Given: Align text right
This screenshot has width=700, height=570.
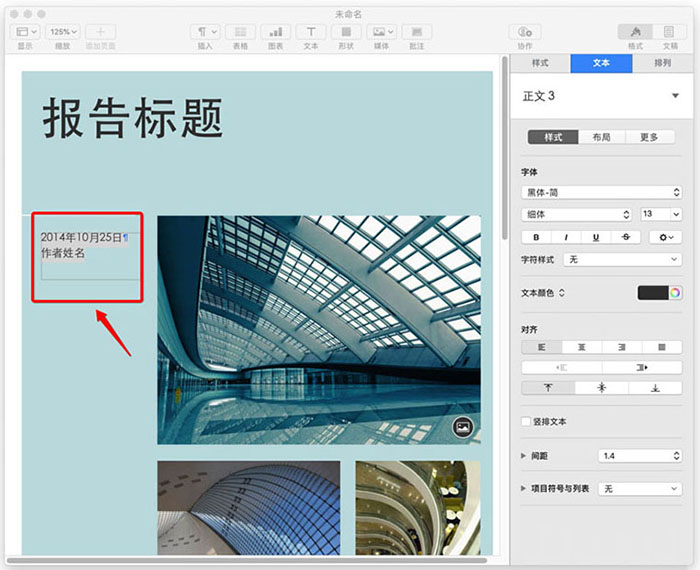Looking at the screenshot, I should [x=622, y=347].
